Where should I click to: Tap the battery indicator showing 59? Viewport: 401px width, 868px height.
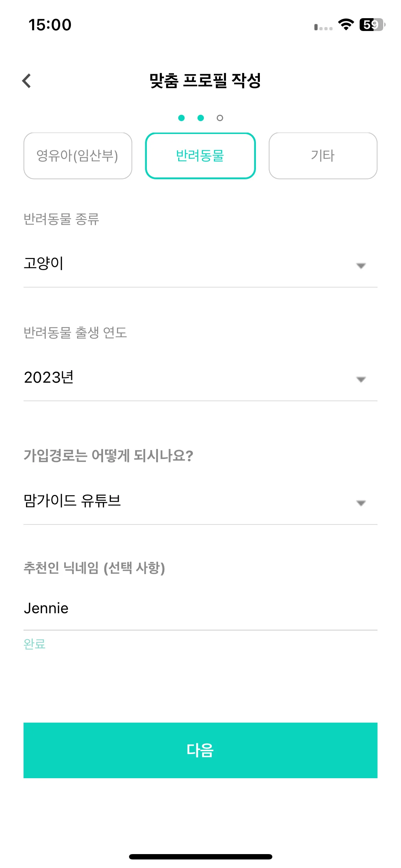[372, 25]
